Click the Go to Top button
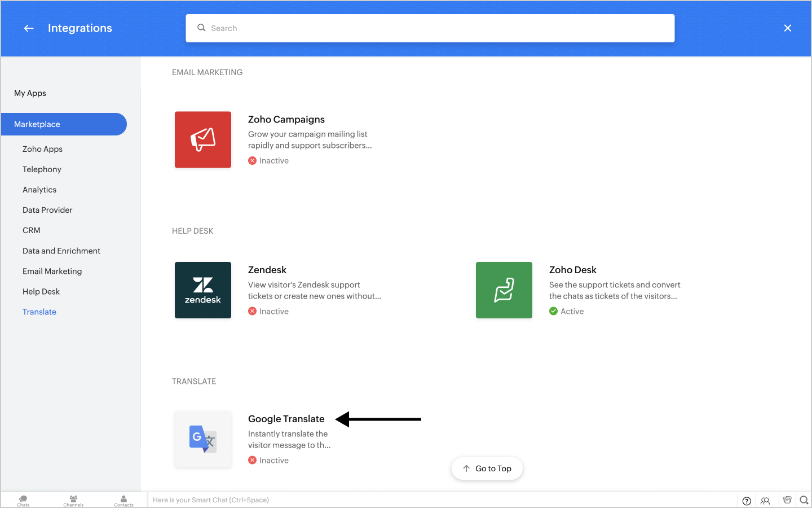 click(487, 468)
